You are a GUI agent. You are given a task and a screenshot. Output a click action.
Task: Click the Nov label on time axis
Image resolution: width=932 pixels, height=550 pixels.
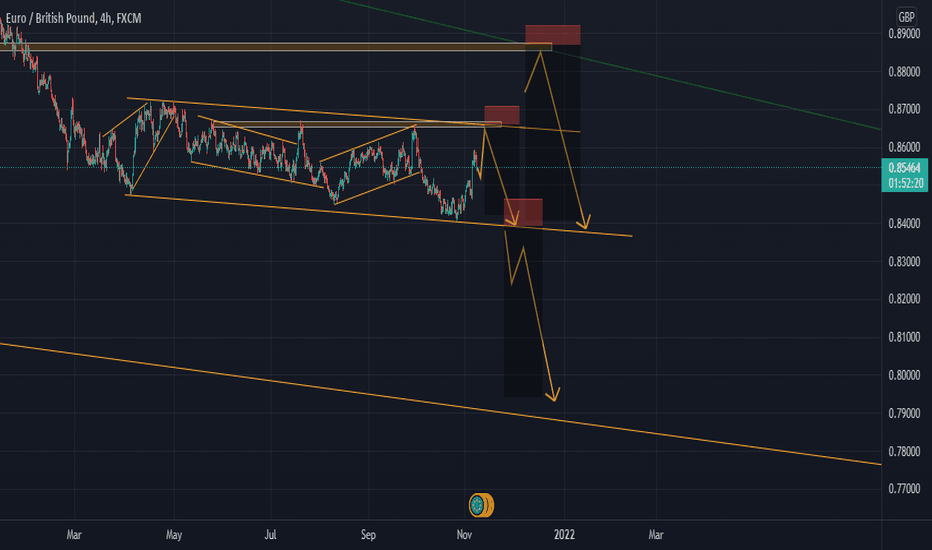click(x=464, y=535)
